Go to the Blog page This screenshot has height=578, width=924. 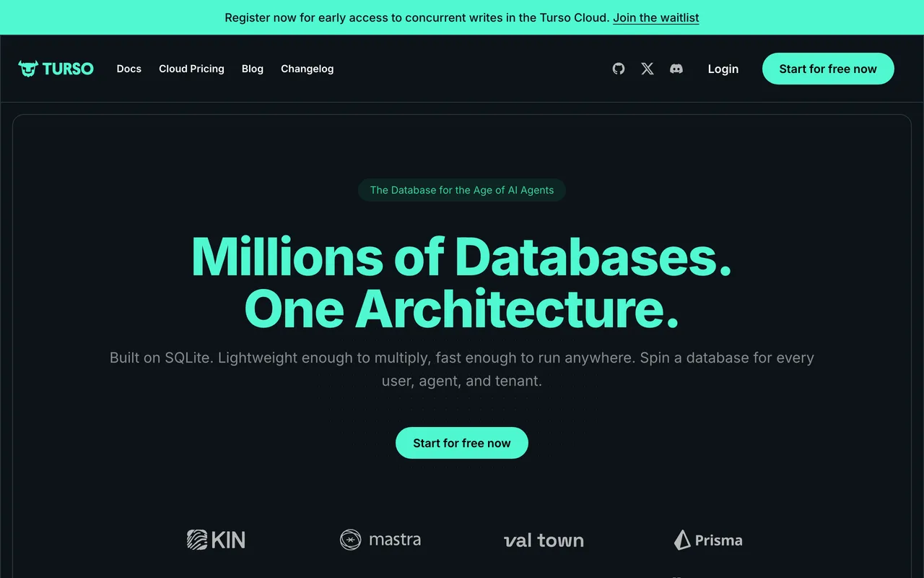(x=253, y=69)
